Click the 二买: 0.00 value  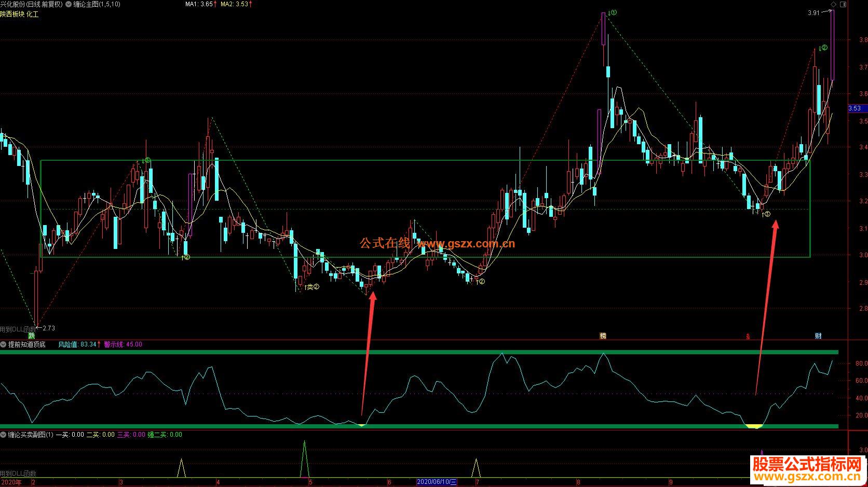pyautogui.click(x=100, y=435)
